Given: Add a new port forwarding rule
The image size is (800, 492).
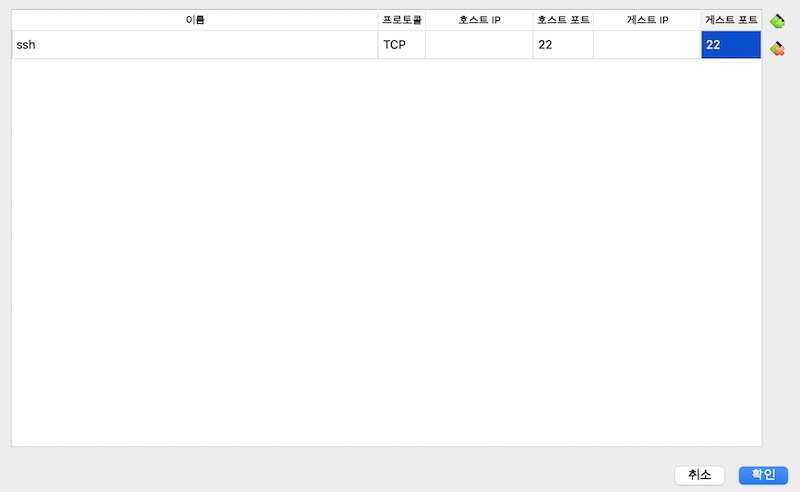Looking at the screenshot, I should pyautogui.click(x=777, y=21).
